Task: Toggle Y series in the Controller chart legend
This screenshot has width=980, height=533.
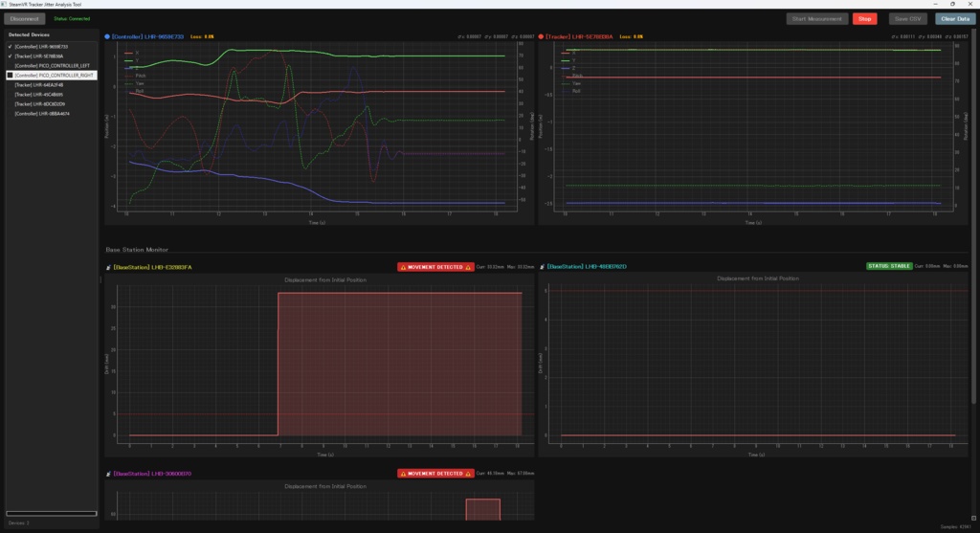Action: click(132, 60)
